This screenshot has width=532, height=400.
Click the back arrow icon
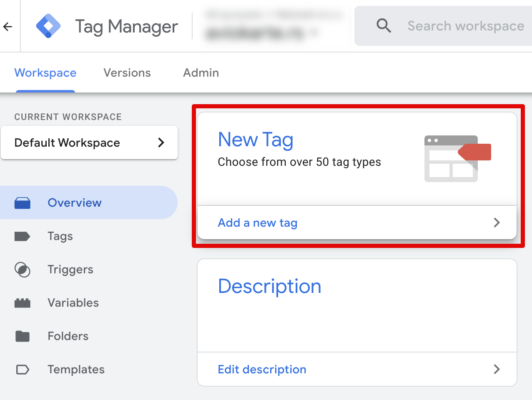coord(8,27)
